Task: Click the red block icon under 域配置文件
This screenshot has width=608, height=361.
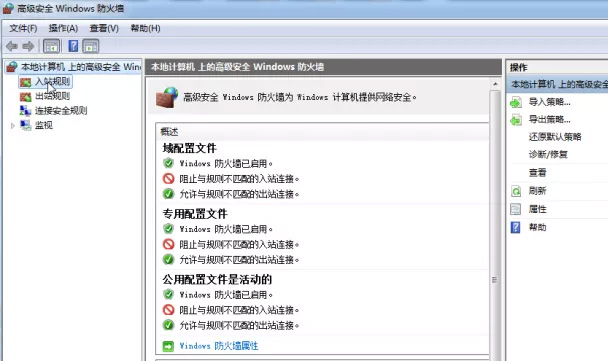Action: (168, 178)
